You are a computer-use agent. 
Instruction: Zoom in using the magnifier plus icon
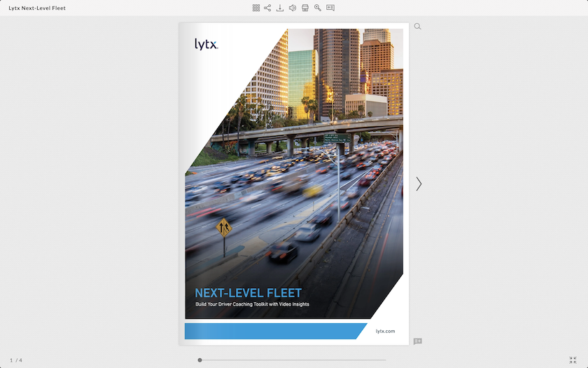pyautogui.click(x=318, y=8)
